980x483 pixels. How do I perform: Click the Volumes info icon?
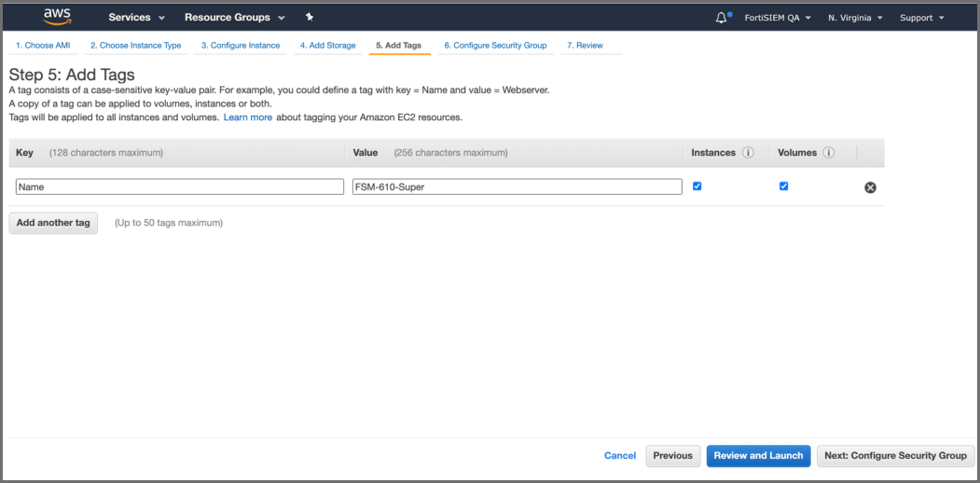click(828, 153)
